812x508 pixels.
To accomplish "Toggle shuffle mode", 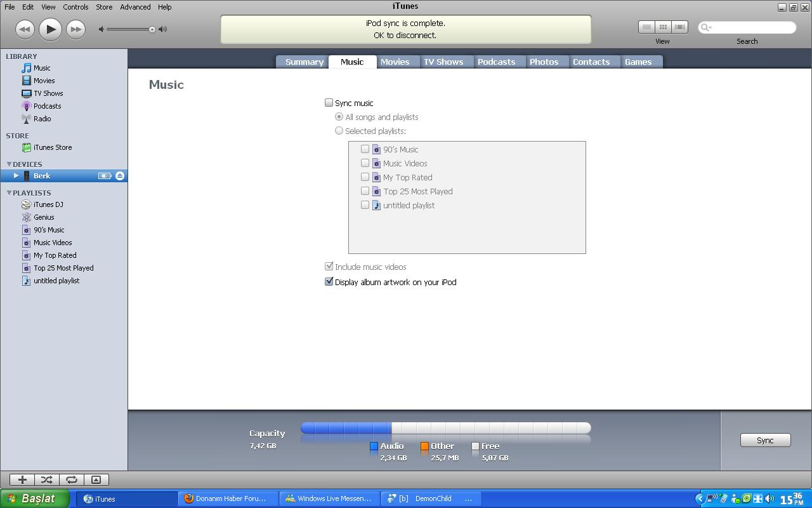I will point(46,480).
